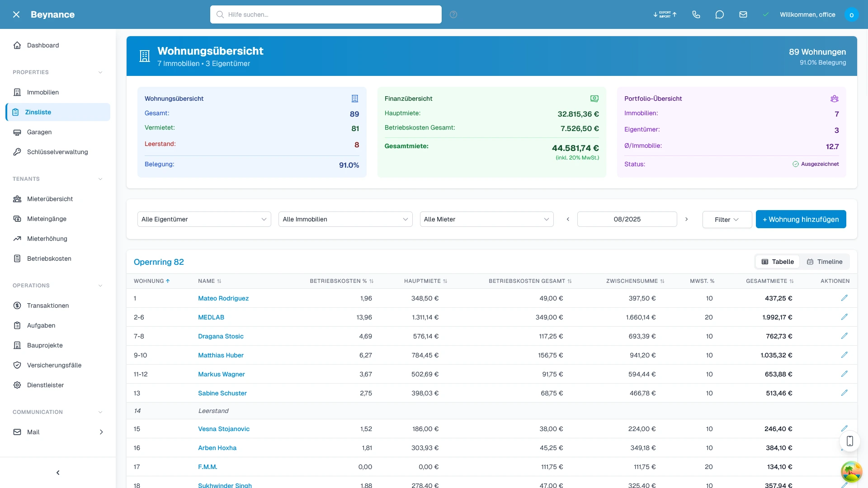Expand the Filter options

point(727,219)
